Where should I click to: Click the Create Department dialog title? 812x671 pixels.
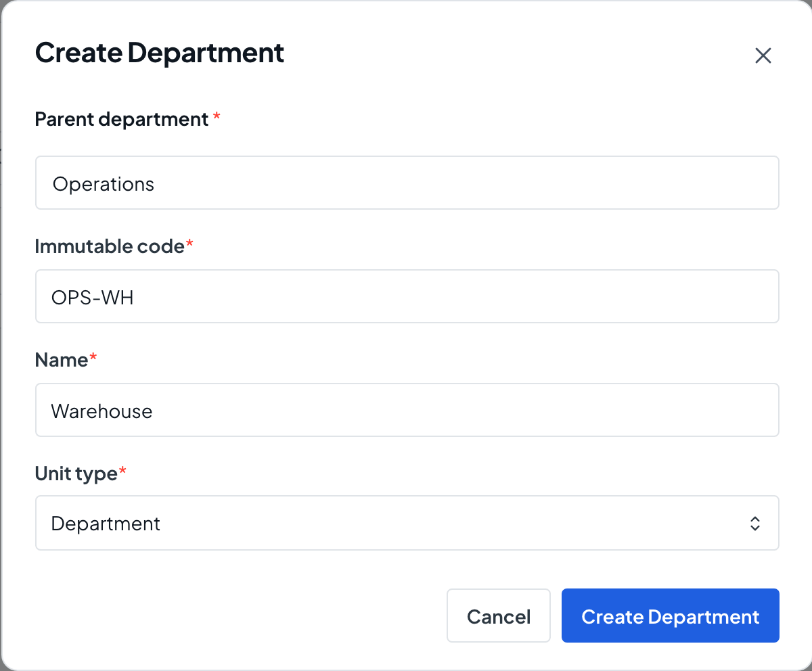point(160,53)
